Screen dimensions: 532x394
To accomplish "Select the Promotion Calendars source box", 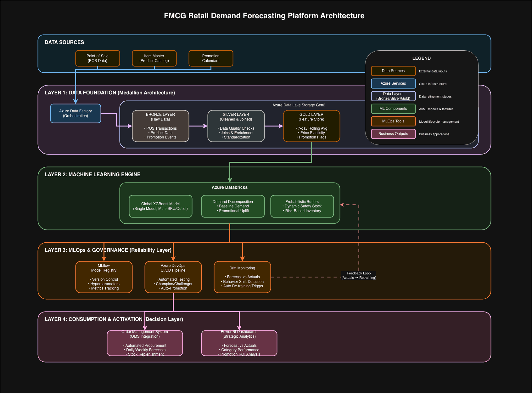I will (x=211, y=58).
